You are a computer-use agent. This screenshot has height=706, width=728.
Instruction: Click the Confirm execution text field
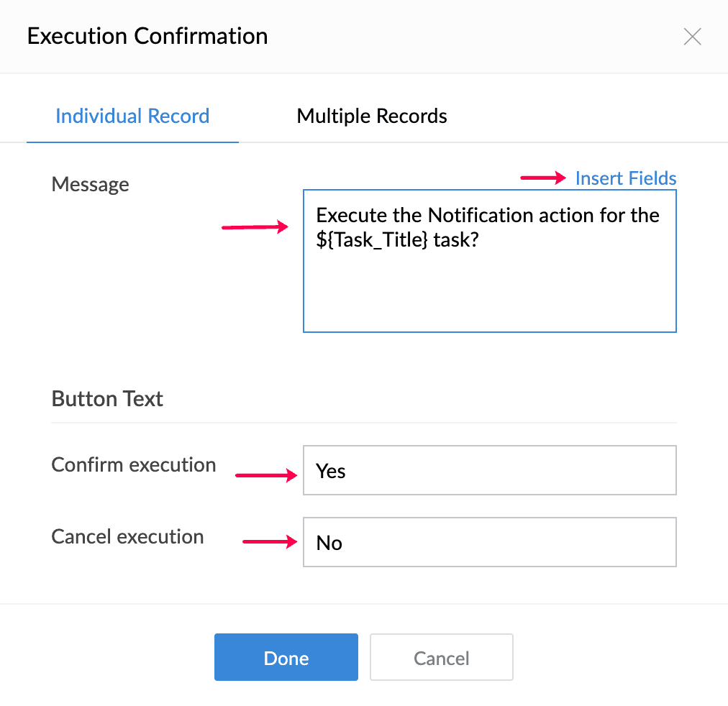pos(489,471)
